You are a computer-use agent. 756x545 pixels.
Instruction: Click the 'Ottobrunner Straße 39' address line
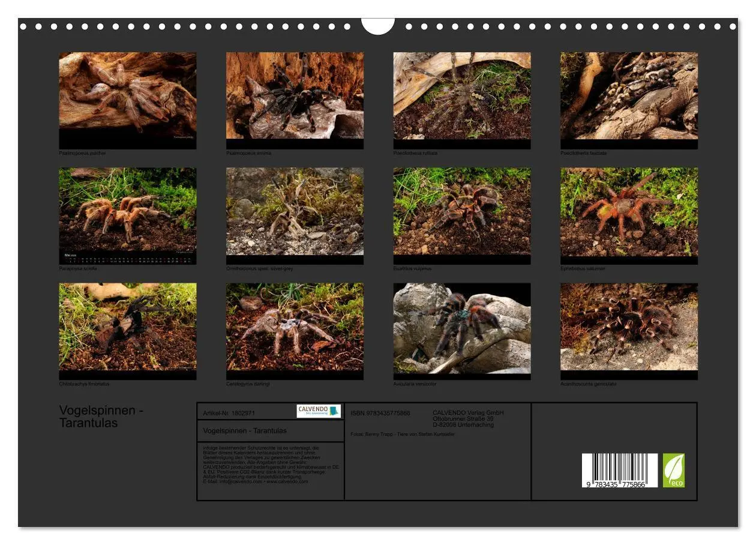pyautogui.click(x=463, y=419)
